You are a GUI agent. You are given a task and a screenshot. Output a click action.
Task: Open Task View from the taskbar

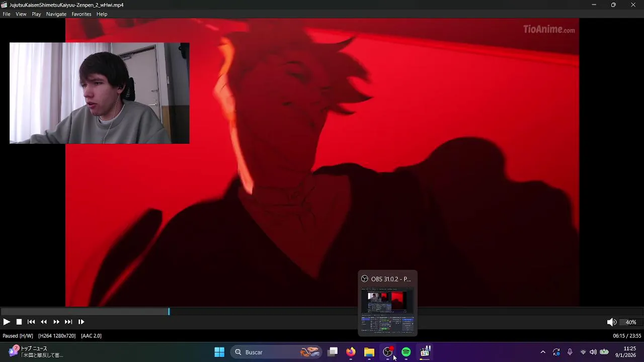333,352
